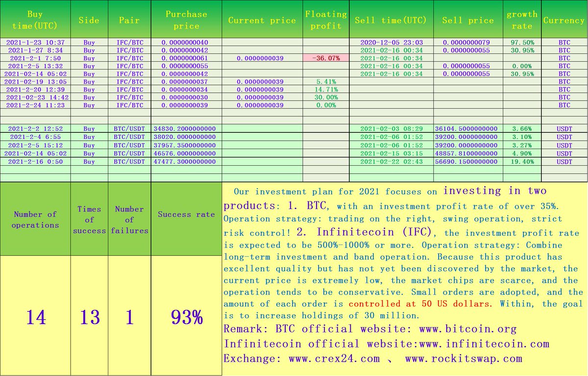Viewport: 588px width, 376px height.
Task: Select the purchase price 0.0000000037
Action: click(186, 81)
